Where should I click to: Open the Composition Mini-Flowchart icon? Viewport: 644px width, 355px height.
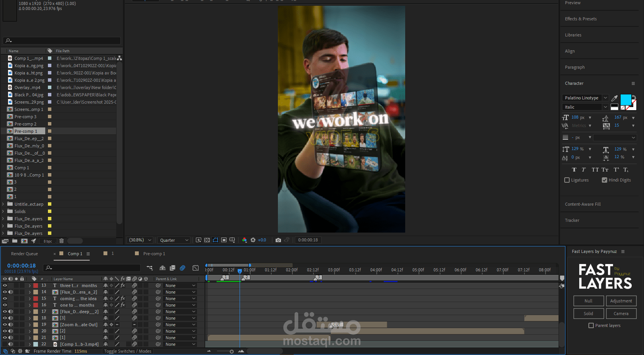pos(149,268)
